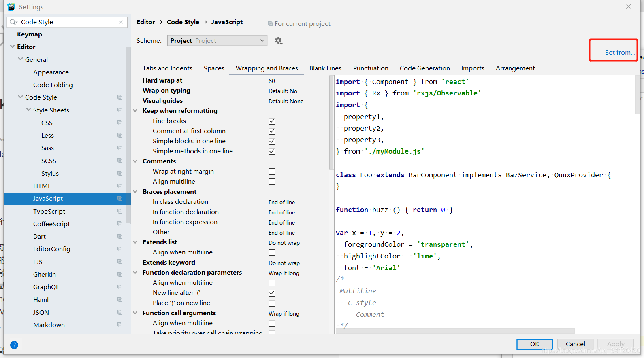The width and height of the screenshot is (644, 358).
Task: Enable Place ')' on new line
Action: coord(272,303)
